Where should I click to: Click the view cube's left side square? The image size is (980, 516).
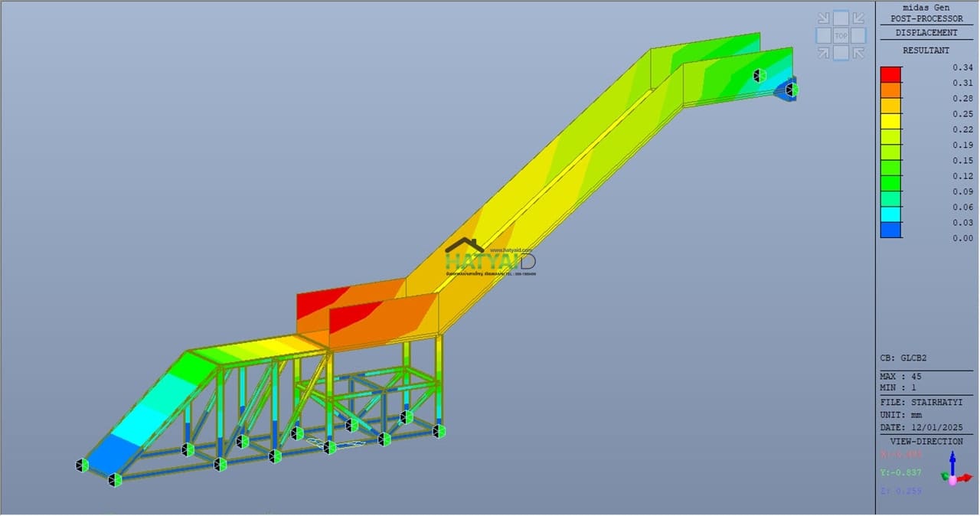pyautogui.click(x=823, y=35)
